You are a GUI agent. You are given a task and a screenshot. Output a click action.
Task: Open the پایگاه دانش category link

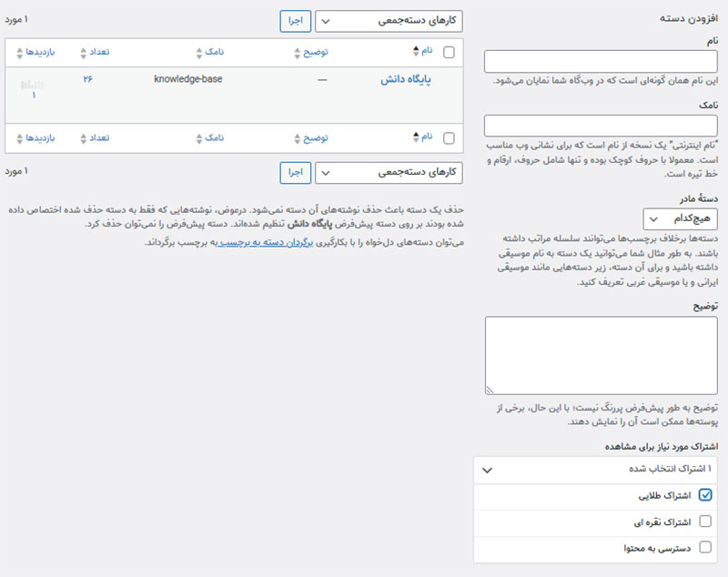(x=405, y=80)
